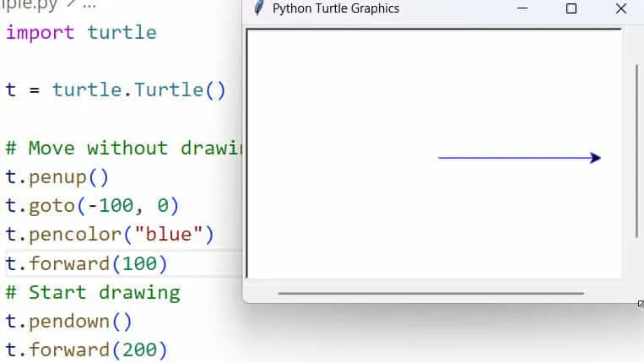Image resolution: width=644 pixels, height=363 pixels.
Task: Click the highlighted t.forward(100) line
Action: point(87,264)
